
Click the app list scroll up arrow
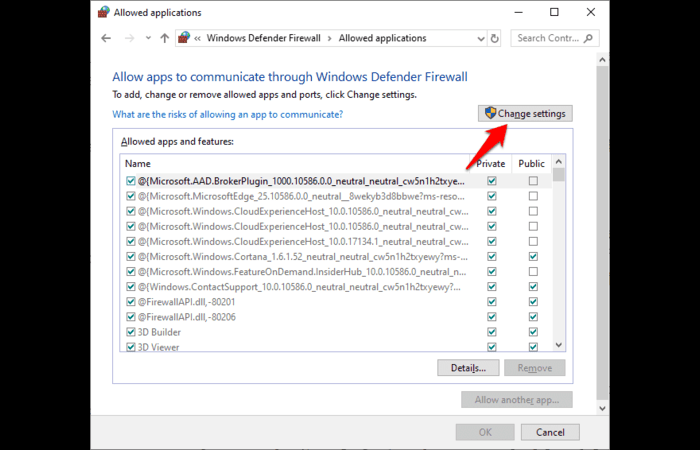(x=558, y=161)
